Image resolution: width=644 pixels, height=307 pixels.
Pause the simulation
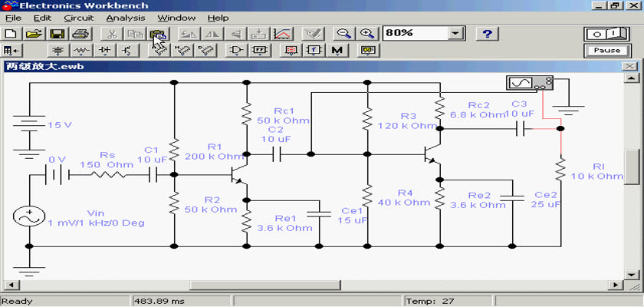(607, 51)
